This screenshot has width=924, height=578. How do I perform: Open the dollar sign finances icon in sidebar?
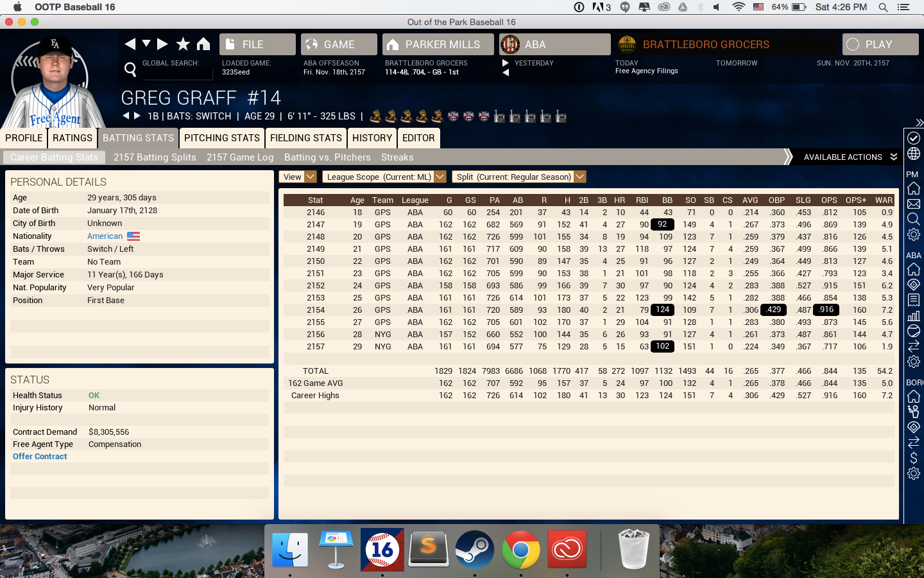coord(914,458)
